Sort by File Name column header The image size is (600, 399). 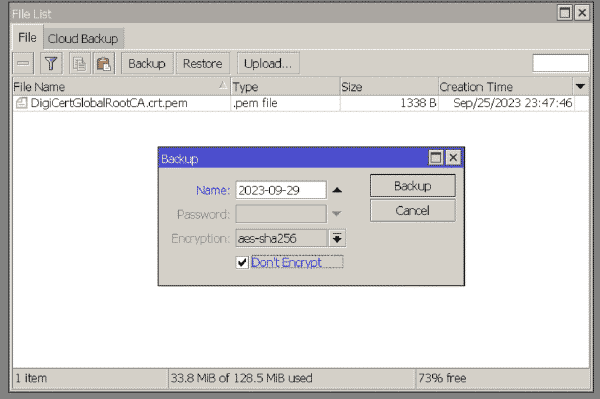coord(121,86)
